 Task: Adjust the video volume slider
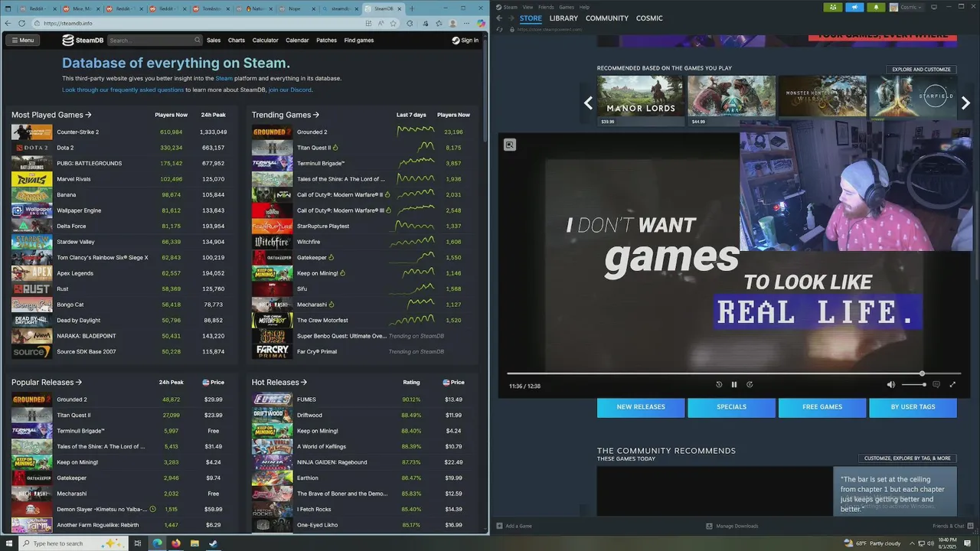click(x=913, y=384)
